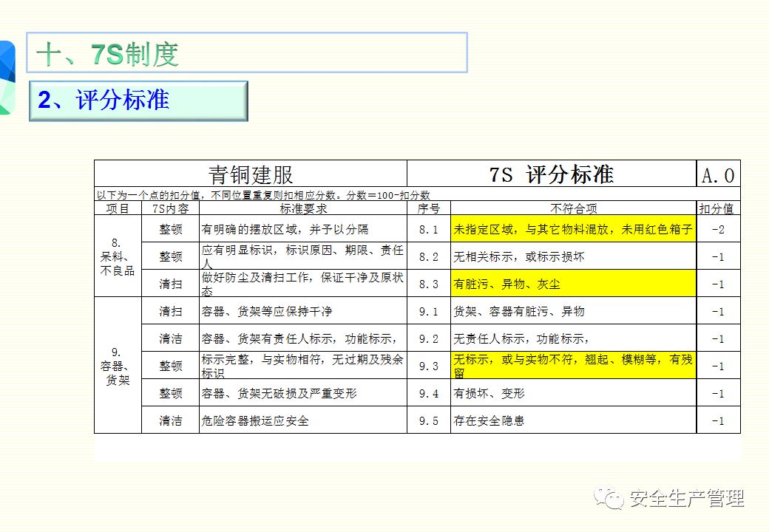The height and width of the screenshot is (532, 769).
Task: Click the subtitle "2、评分标准"
Action: coord(104,100)
